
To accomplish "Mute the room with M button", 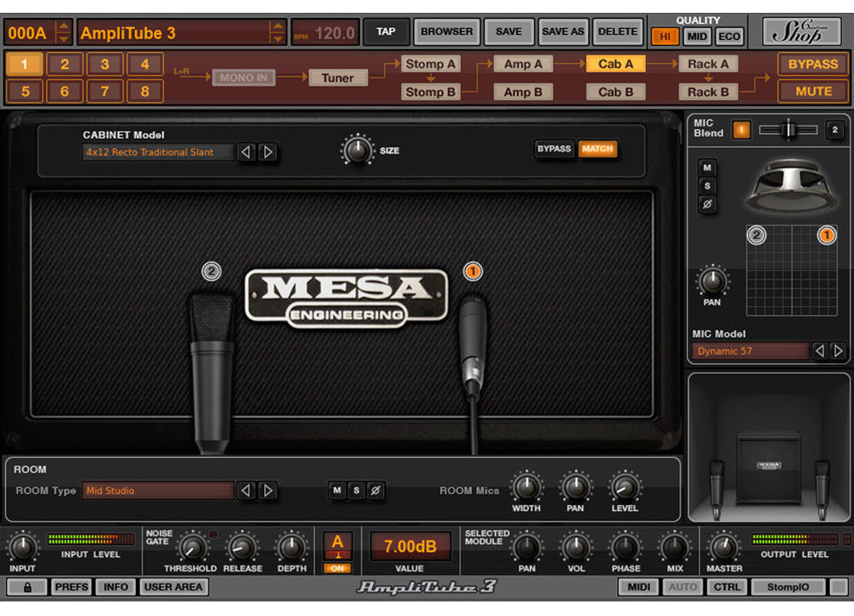I will coord(337,490).
